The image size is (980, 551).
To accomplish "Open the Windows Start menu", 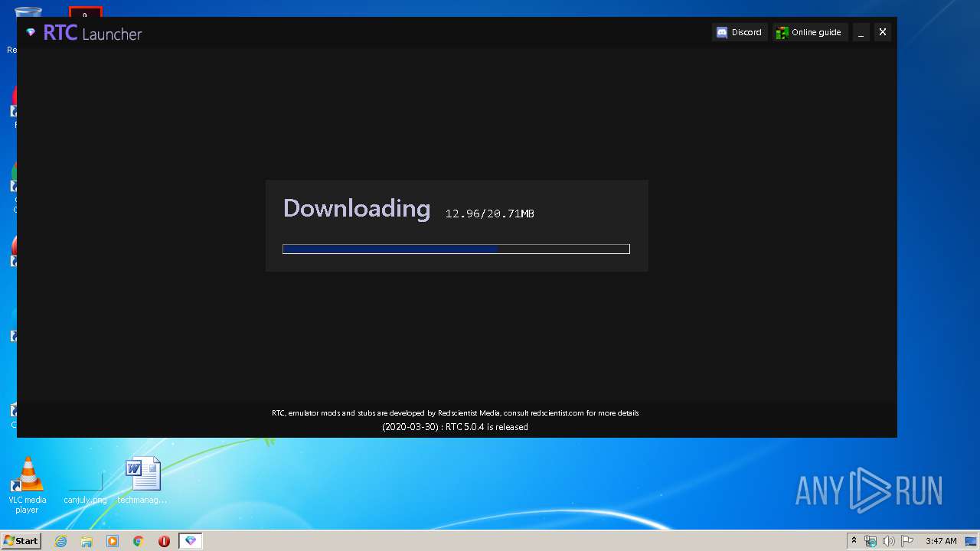I will pyautogui.click(x=21, y=541).
